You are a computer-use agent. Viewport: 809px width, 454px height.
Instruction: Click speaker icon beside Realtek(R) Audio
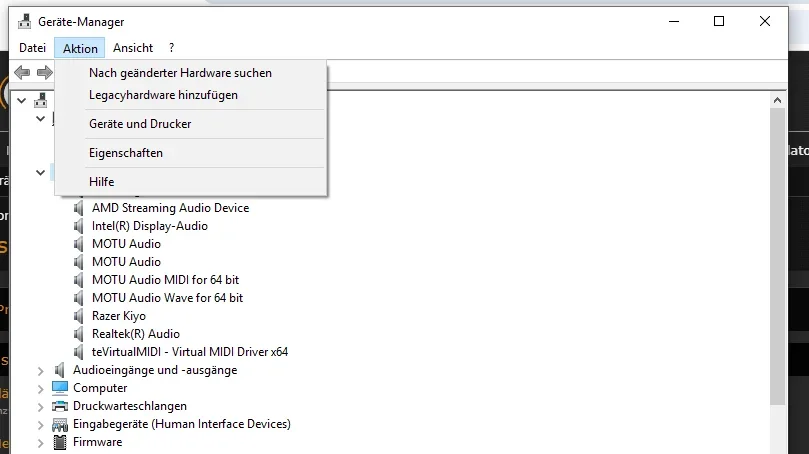point(78,334)
